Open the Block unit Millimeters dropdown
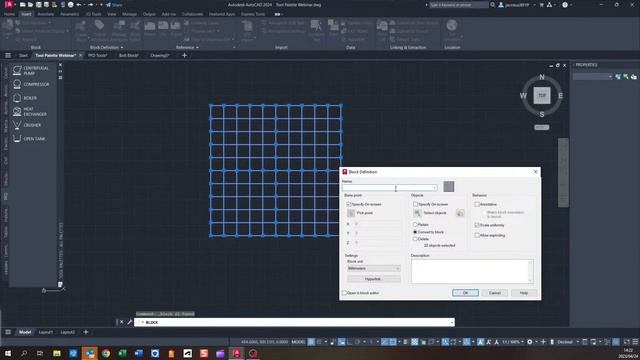This screenshot has height=360, width=640. coord(373,268)
